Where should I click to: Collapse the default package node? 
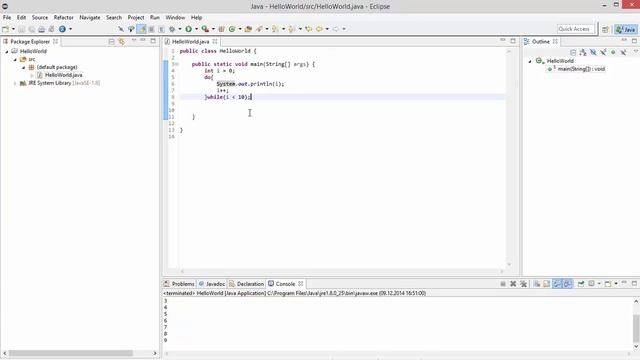[x=23, y=68]
